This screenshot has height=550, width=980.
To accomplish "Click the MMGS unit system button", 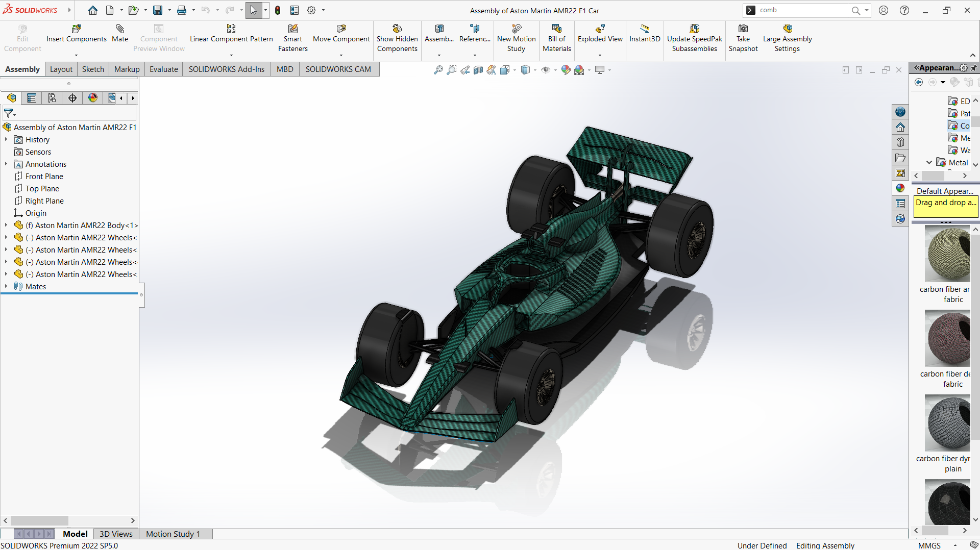I will coord(929,545).
